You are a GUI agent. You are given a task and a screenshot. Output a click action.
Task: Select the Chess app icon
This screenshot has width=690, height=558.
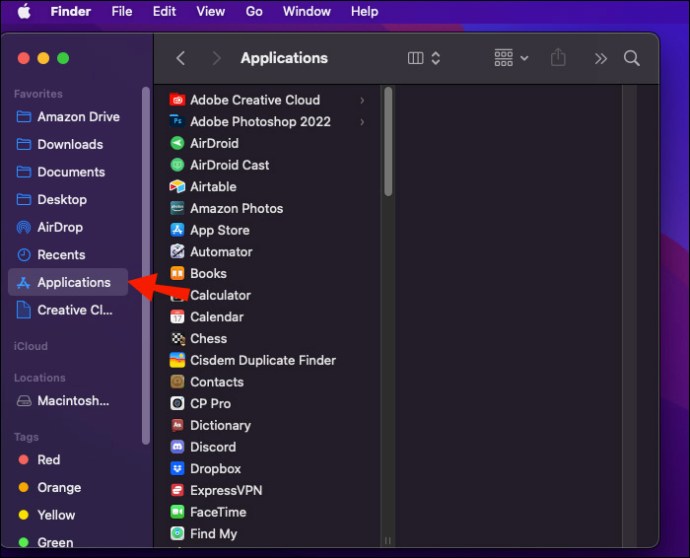tap(177, 338)
